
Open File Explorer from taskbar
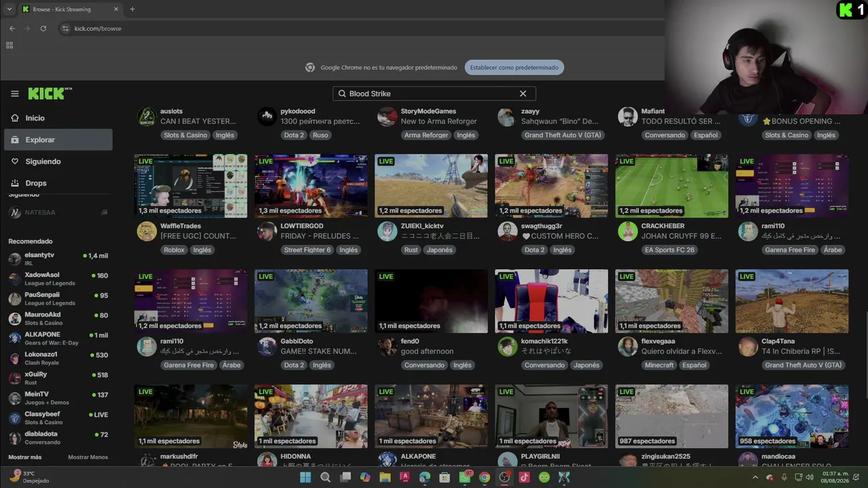[x=385, y=477]
